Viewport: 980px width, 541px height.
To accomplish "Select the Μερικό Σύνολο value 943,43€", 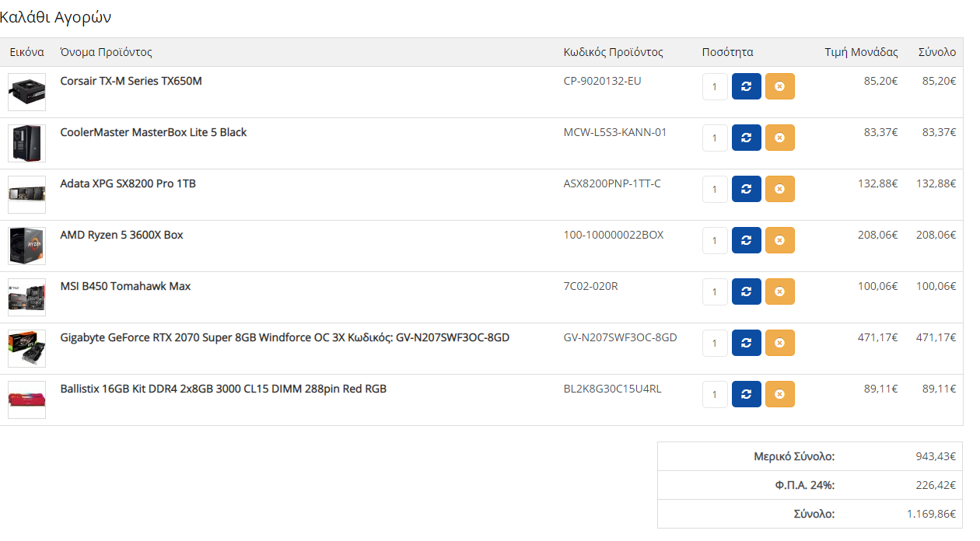I will point(936,456).
